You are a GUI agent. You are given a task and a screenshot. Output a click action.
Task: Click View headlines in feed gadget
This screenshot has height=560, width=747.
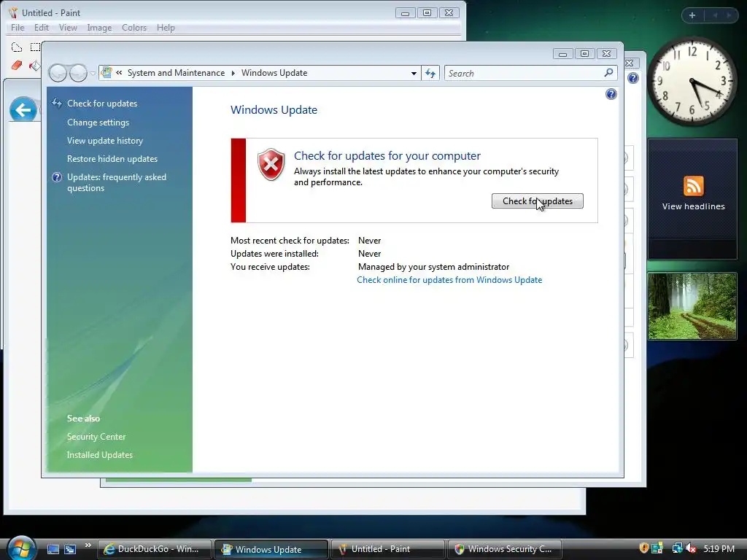pos(693,206)
